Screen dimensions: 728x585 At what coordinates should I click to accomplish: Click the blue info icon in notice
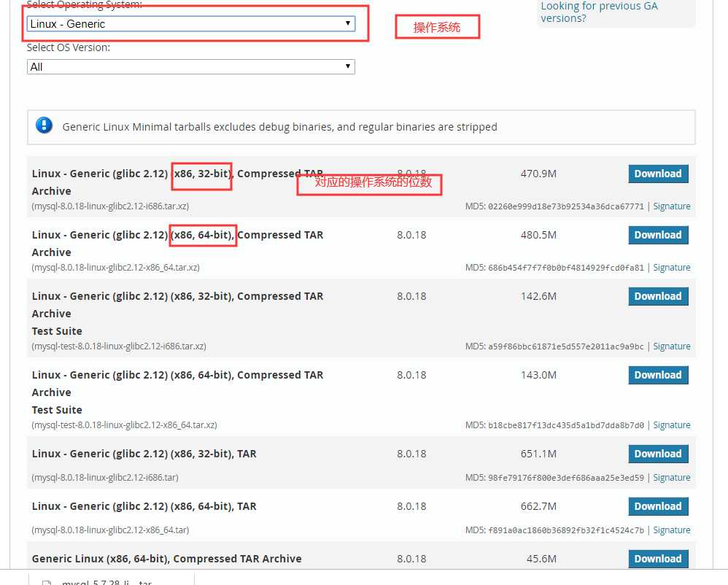pos(44,125)
